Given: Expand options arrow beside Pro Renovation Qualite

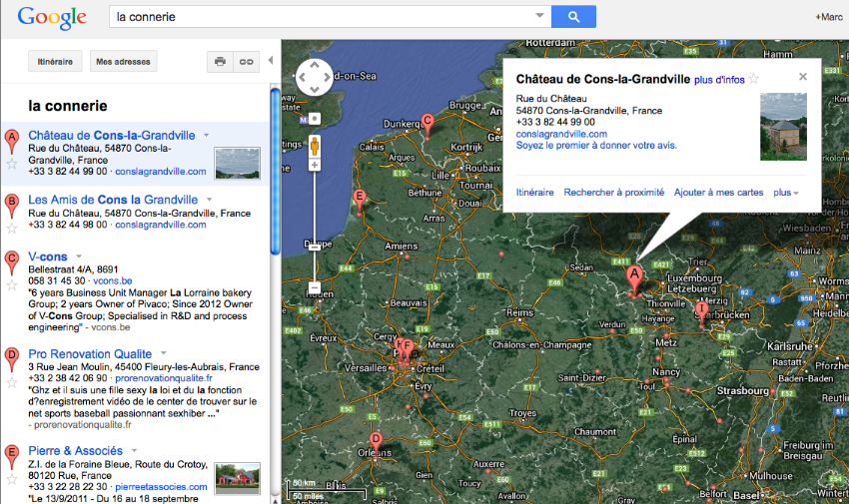Looking at the screenshot, I should (163, 353).
